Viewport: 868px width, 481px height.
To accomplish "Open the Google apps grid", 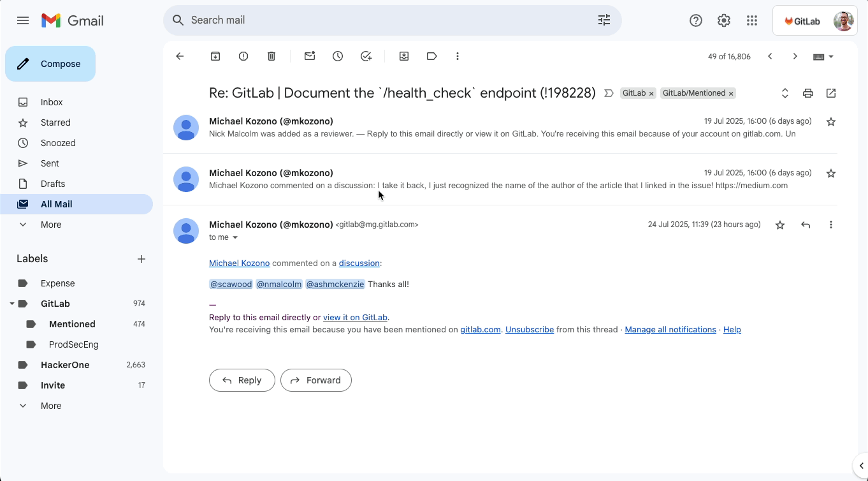I will [x=752, y=20].
